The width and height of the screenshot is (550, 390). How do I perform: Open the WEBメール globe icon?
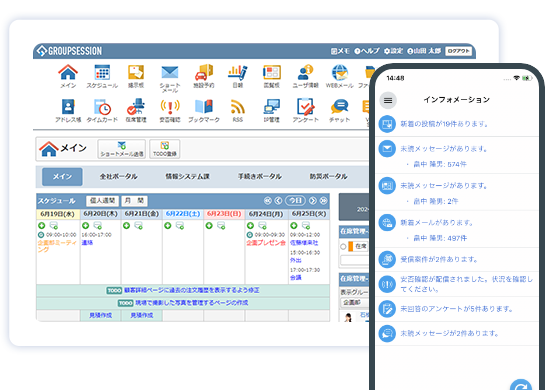339,72
